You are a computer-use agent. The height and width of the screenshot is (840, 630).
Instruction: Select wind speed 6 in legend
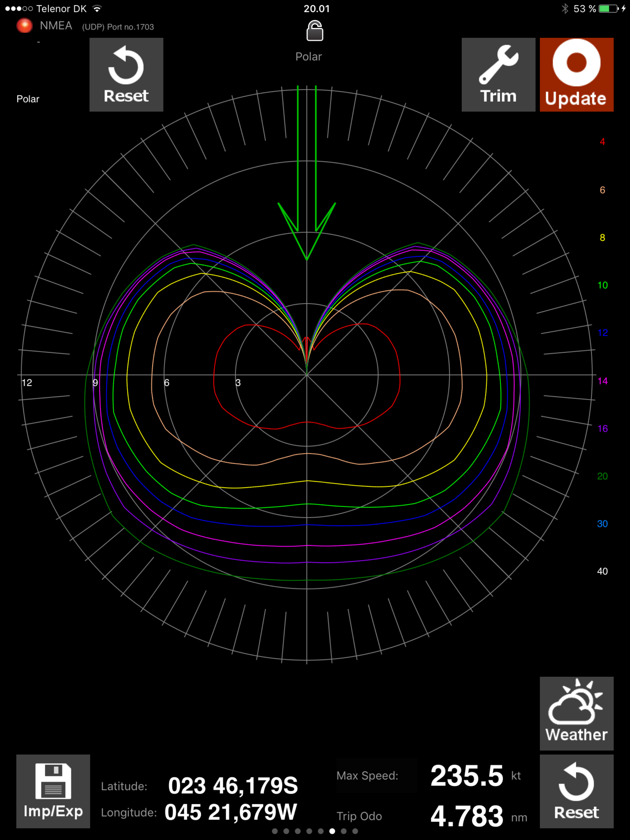coord(602,190)
